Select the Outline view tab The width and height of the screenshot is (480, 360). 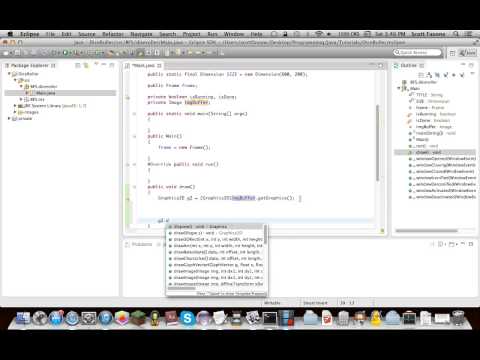tap(409, 65)
